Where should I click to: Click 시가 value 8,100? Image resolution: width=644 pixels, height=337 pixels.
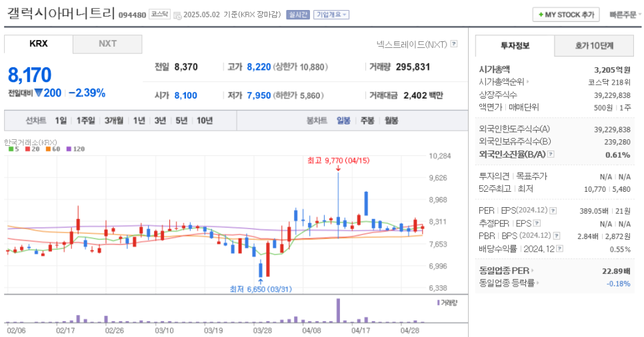(x=185, y=96)
